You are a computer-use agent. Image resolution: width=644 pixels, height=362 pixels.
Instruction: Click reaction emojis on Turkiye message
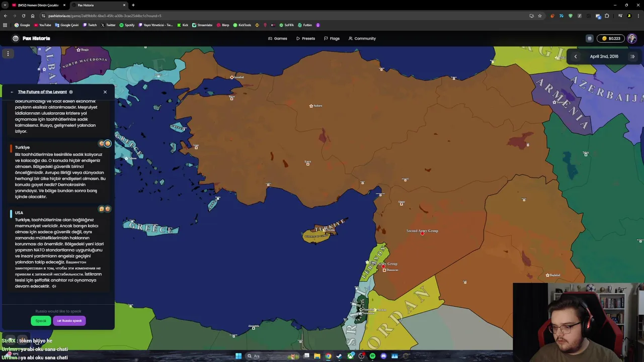[105, 144]
